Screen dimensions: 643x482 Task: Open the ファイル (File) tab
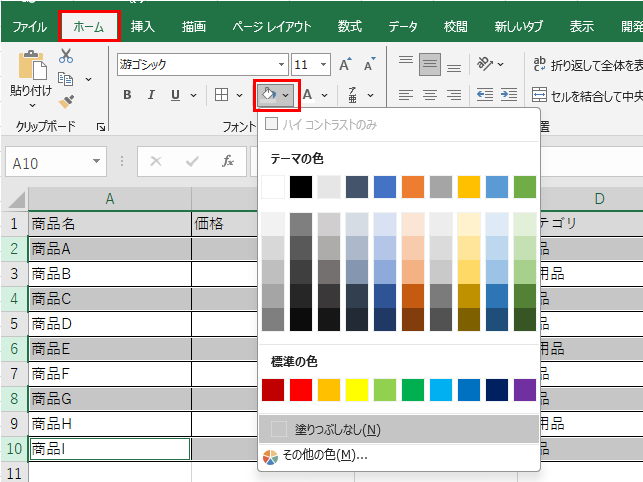click(x=29, y=26)
